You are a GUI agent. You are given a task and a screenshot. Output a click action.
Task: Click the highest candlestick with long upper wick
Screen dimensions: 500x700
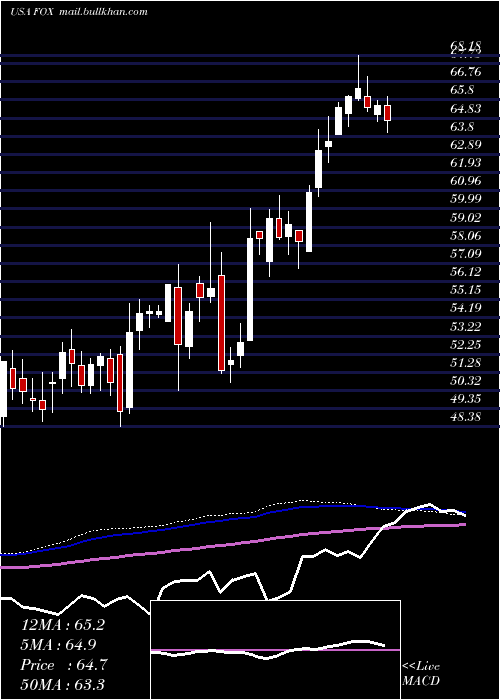tap(358, 78)
